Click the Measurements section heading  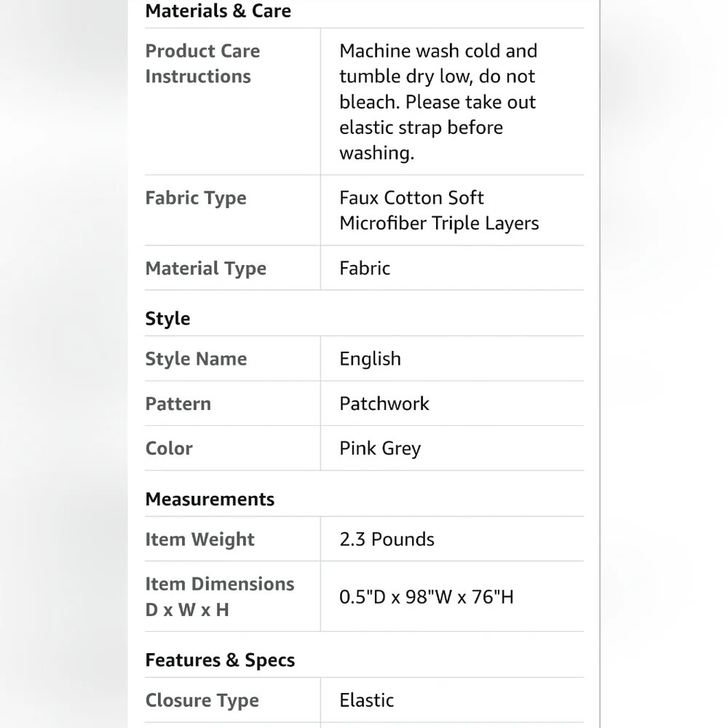coord(210,499)
